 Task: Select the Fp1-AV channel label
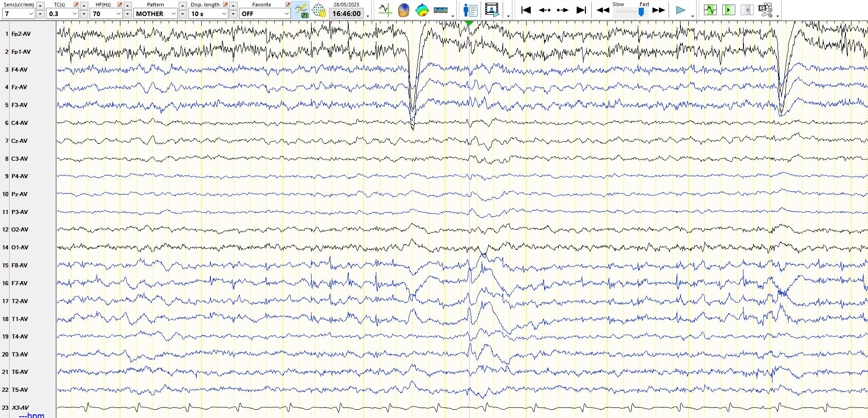21,52
